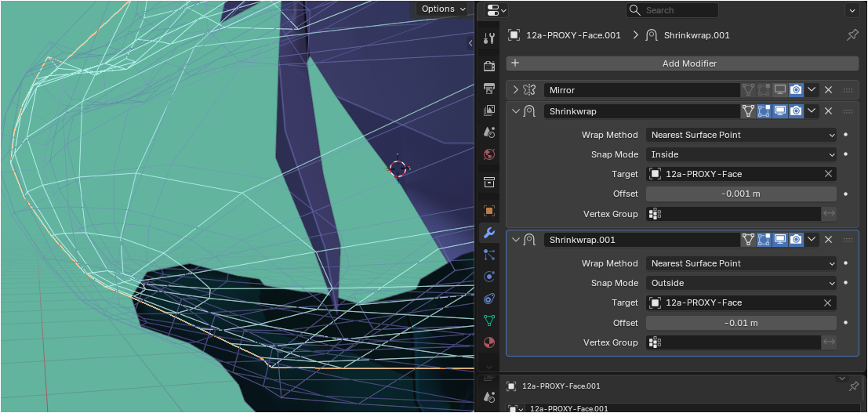Remove the Shrinkwrap modifier

click(828, 111)
